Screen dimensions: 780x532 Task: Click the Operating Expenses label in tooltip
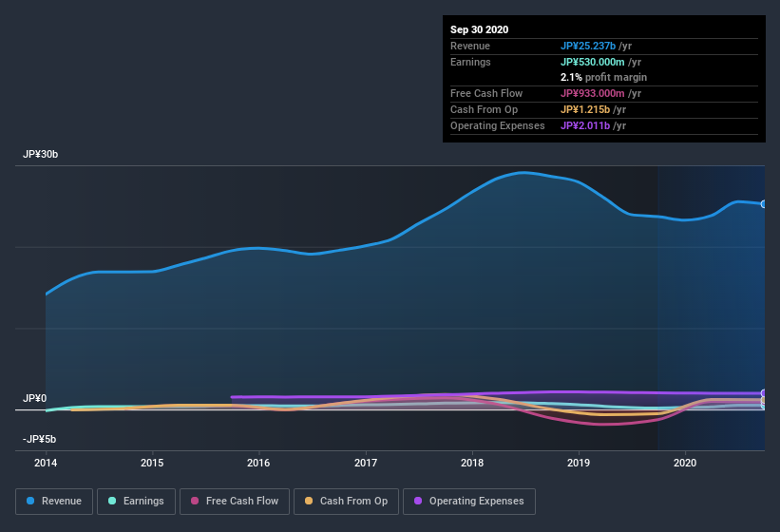pyautogui.click(x=497, y=125)
